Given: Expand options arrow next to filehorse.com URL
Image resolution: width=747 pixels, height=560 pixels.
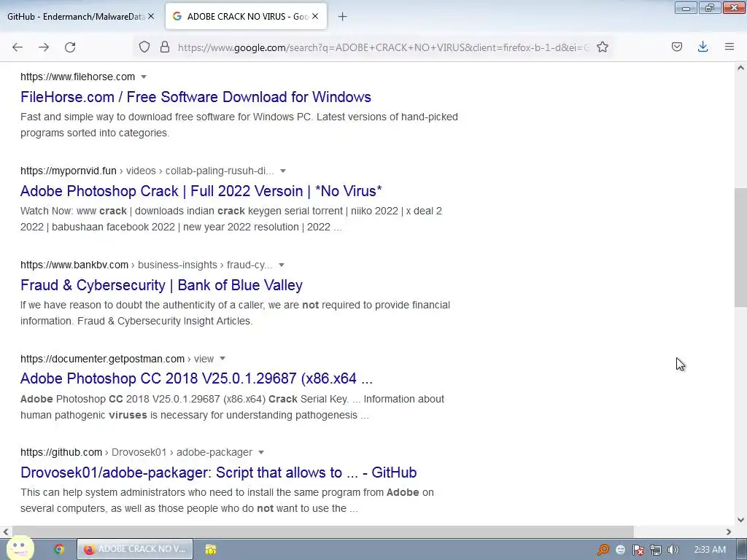Looking at the screenshot, I should point(144,77).
